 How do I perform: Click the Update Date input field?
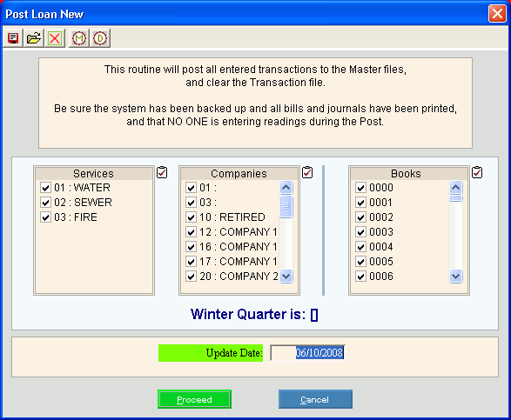(x=307, y=353)
